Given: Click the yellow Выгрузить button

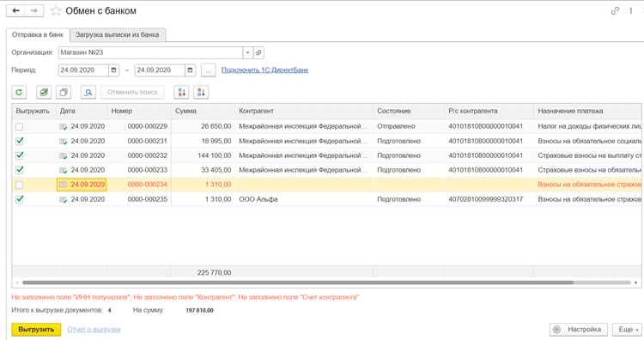Looking at the screenshot, I should coord(36,330).
